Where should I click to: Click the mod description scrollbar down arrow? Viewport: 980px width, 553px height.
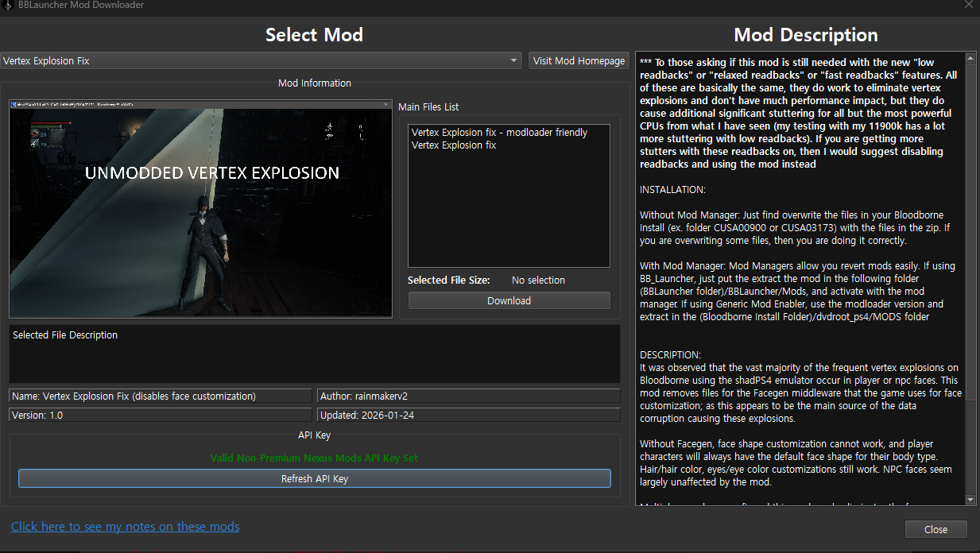970,499
